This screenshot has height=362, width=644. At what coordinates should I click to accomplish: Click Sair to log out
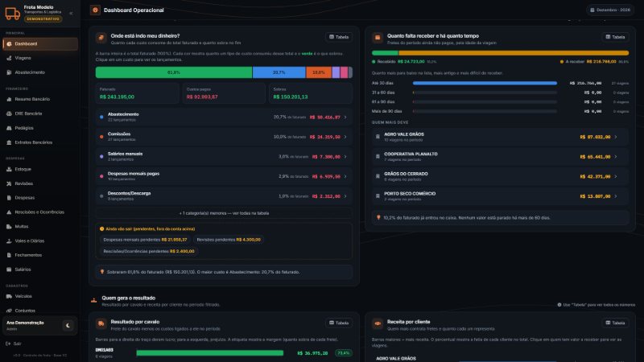pos(14,343)
